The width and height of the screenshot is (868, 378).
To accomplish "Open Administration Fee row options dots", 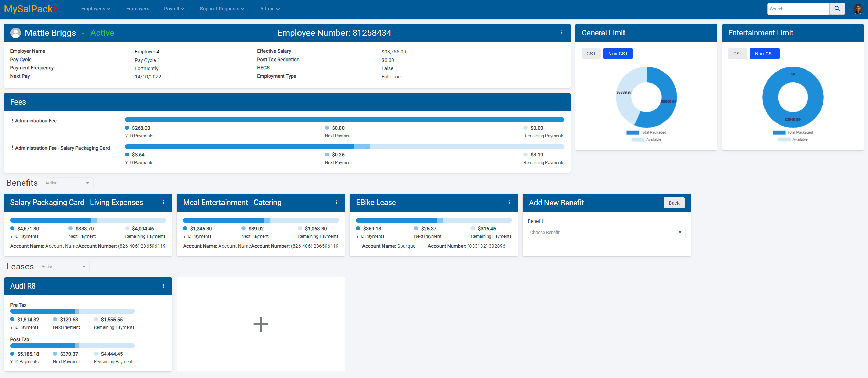I will pyautogui.click(x=12, y=121).
